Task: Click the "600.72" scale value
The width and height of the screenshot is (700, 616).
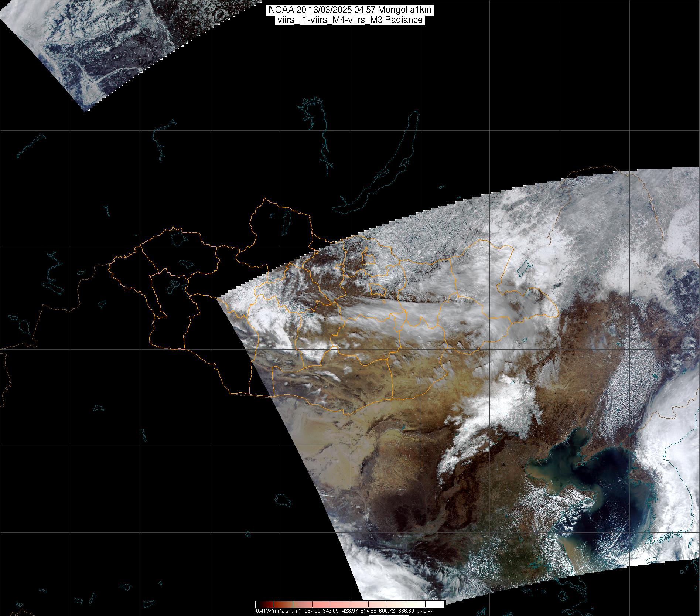Action: click(x=387, y=611)
